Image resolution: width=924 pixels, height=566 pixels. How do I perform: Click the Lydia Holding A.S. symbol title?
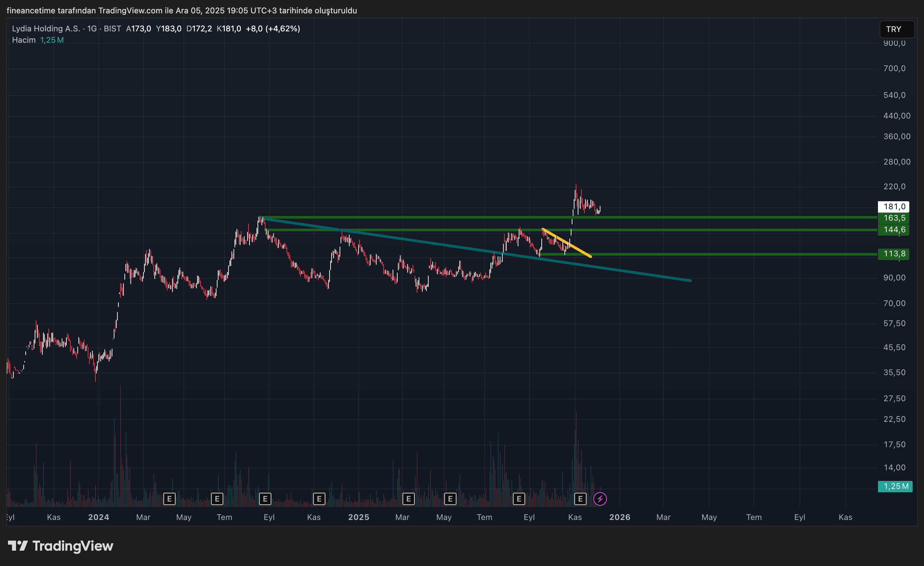(46, 28)
